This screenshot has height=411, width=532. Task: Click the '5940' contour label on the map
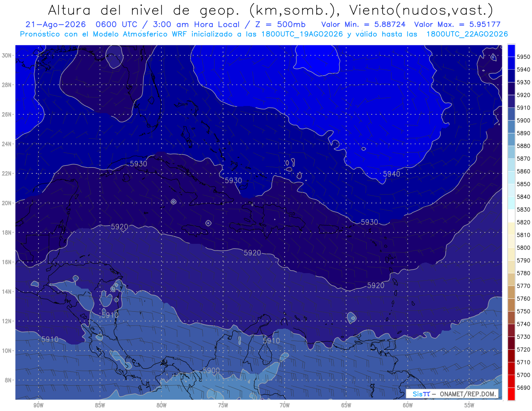coord(391,174)
